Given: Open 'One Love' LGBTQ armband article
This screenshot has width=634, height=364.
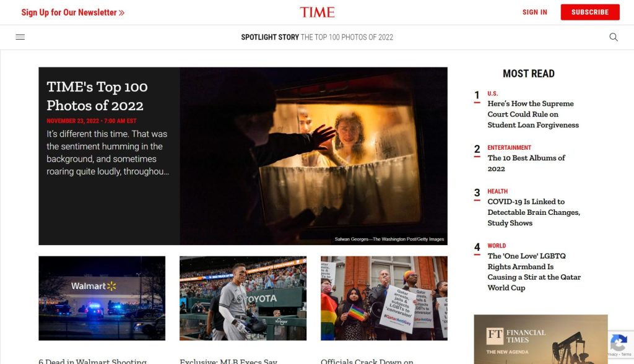Looking at the screenshot, I should click(x=534, y=272).
